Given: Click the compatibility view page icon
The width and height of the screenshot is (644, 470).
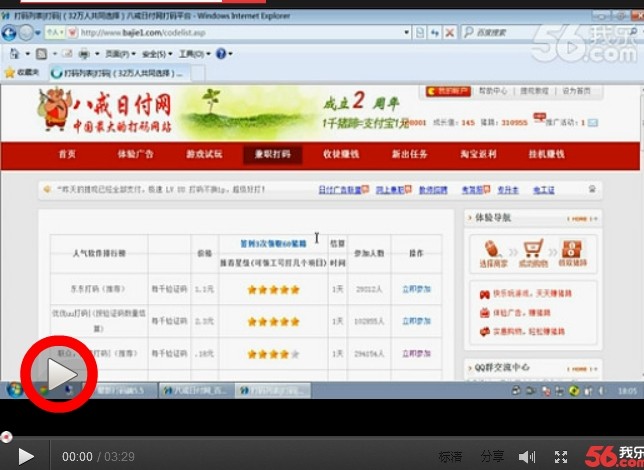Looking at the screenshot, I should pos(420,32).
